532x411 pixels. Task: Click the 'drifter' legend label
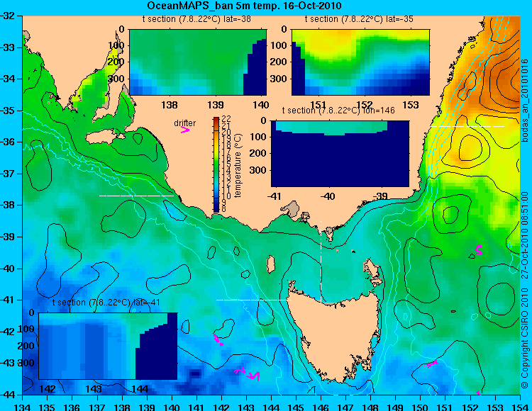pyautogui.click(x=185, y=123)
